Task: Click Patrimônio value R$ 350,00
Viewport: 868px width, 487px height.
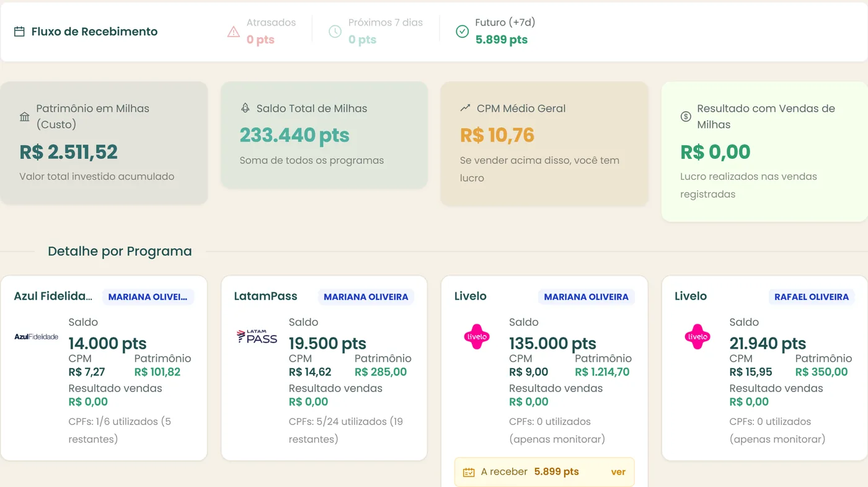Action: pos(821,372)
